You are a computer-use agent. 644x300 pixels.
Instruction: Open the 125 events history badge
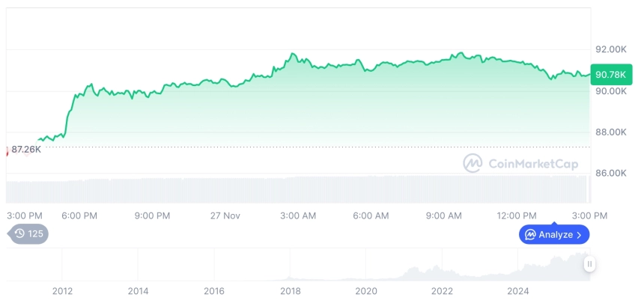click(28, 234)
